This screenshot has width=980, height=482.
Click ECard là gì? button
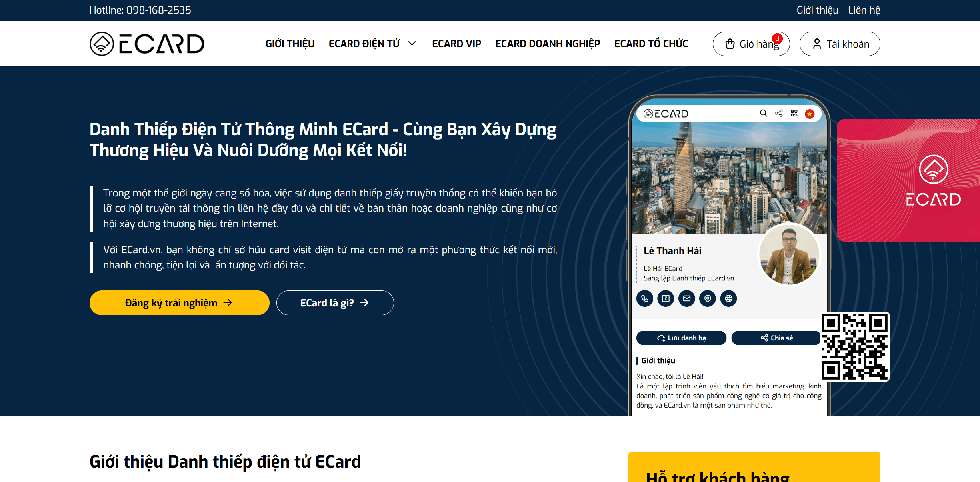point(335,303)
